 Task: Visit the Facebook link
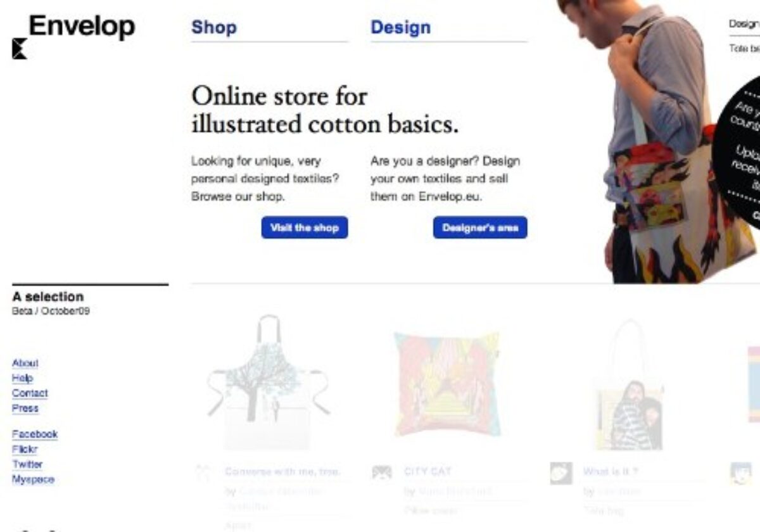pos(35,434)
